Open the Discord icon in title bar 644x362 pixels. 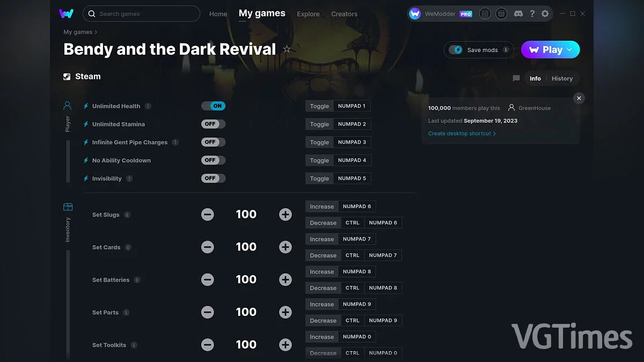point(518,13)
